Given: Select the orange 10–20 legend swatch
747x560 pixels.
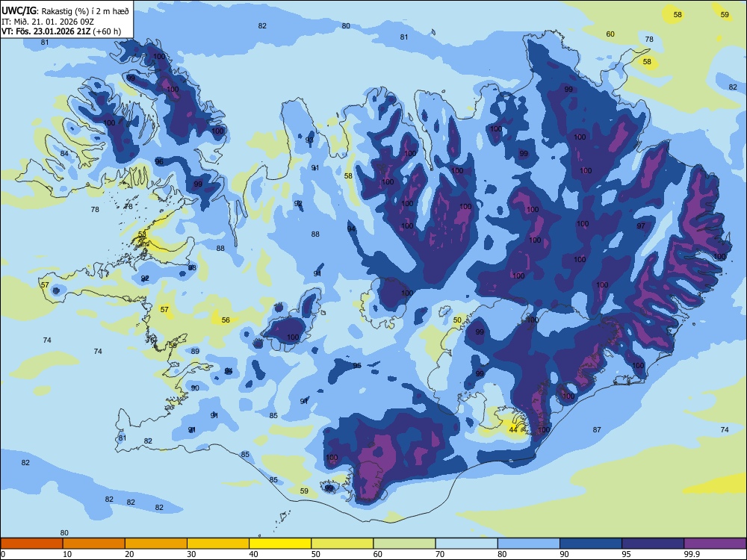Looking at the screenshot, I should tap(94, 544).
